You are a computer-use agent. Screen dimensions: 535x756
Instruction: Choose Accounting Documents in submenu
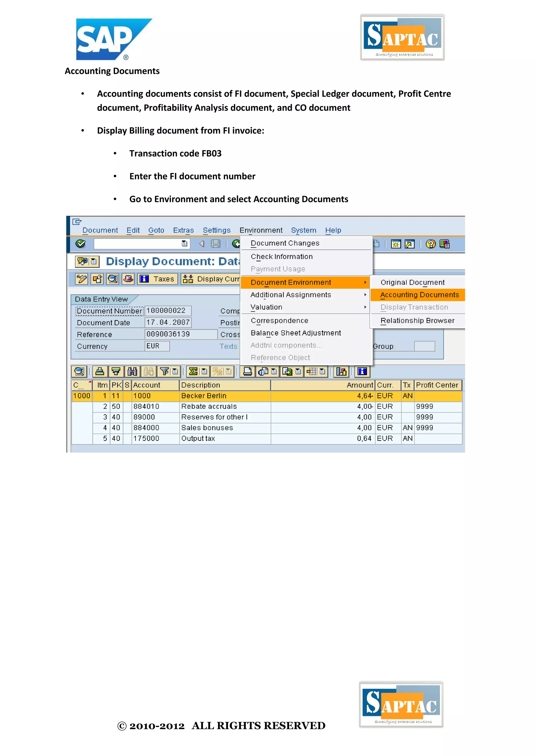tap(418, 295)
